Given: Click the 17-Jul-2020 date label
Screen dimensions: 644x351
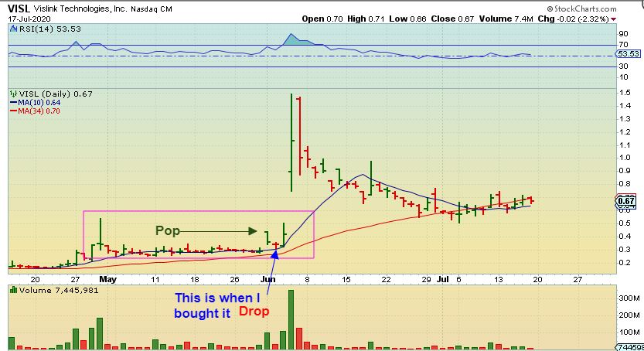Looking at the screenshot, I should click(x=29, y=19).
